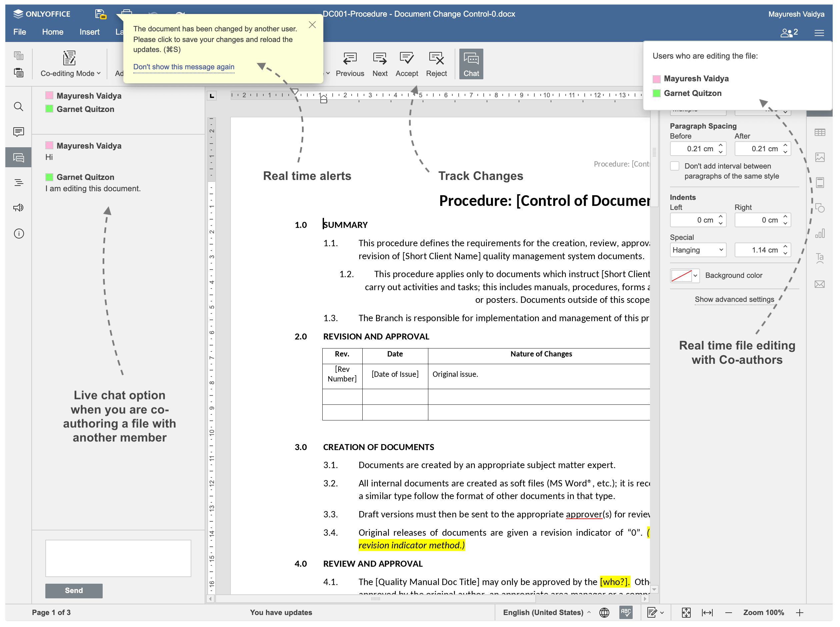This screenshot has width=840, height=627.
Task: Open Header and footer settings icon
Action: click(819, 183)
